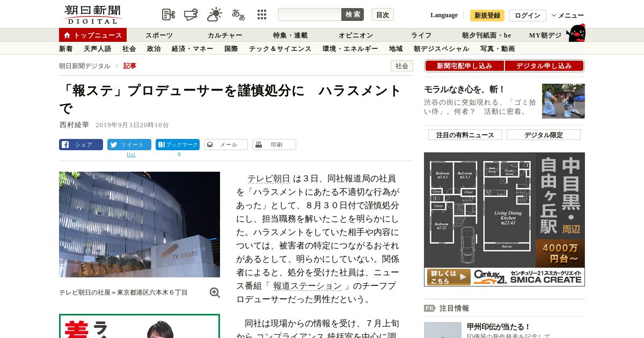The image size is (644, 338).
Task: Open the Century 21 floor plan ad
Action: coord(504,219)
